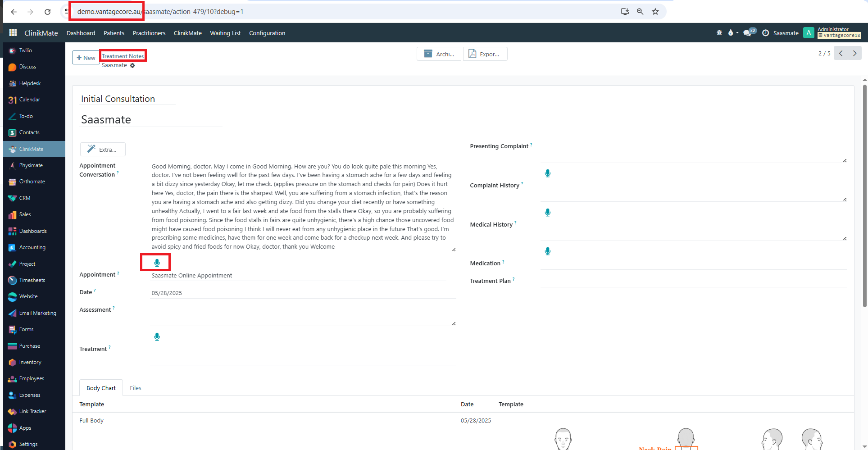The width and height of the screenshot is (868, 450).
Task: Click the gear icon beside the Saasmate breadcrumb
Action: pyautogui.click(x=132, y=65)
